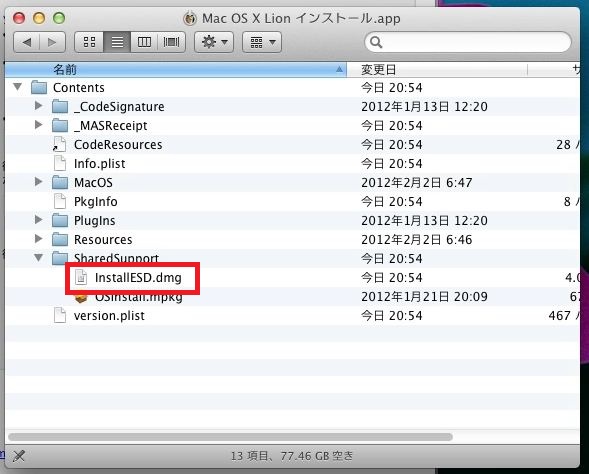Select the InstallESD.dmg file name
This screenshot has height=474, width=589.
pyautogui.click(x=138, y=278)
